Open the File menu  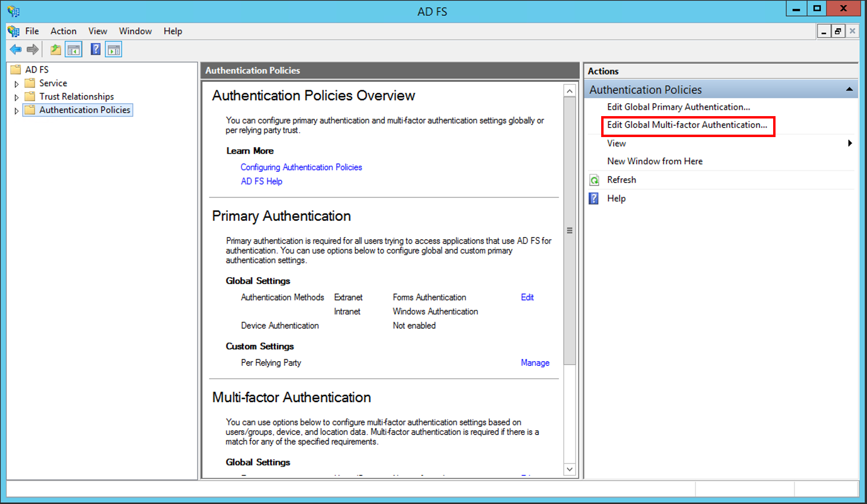[32, 31]
